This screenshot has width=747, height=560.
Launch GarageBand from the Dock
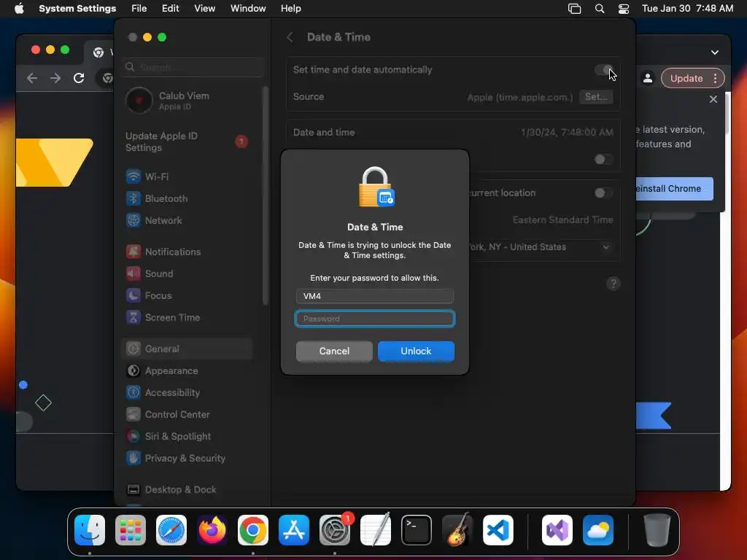pos(457,530)
